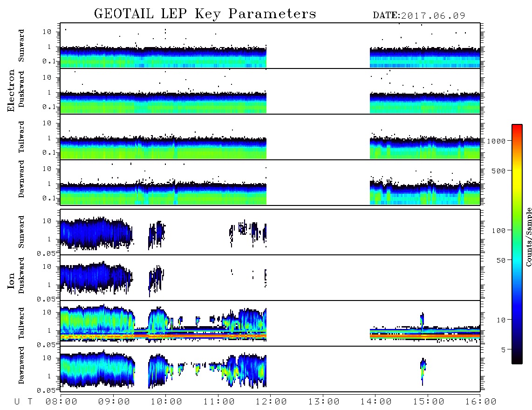The height and width of the screenshot is (410, 532).
Task: Click the "09:00" time tick label
Action: tap(114, 402)
